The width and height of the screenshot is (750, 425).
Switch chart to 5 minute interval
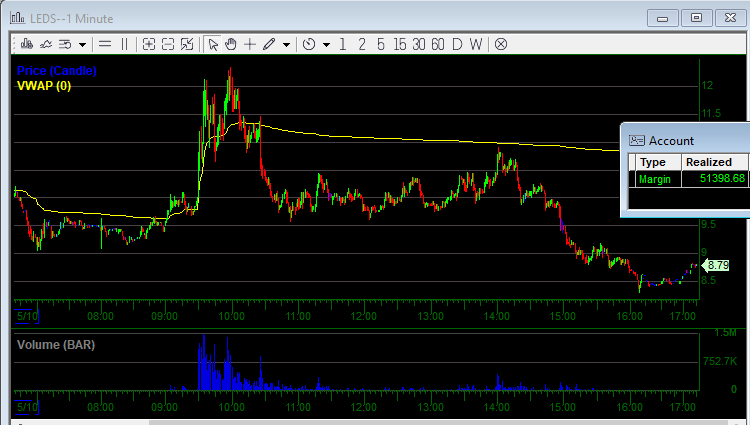click(381, 44)
